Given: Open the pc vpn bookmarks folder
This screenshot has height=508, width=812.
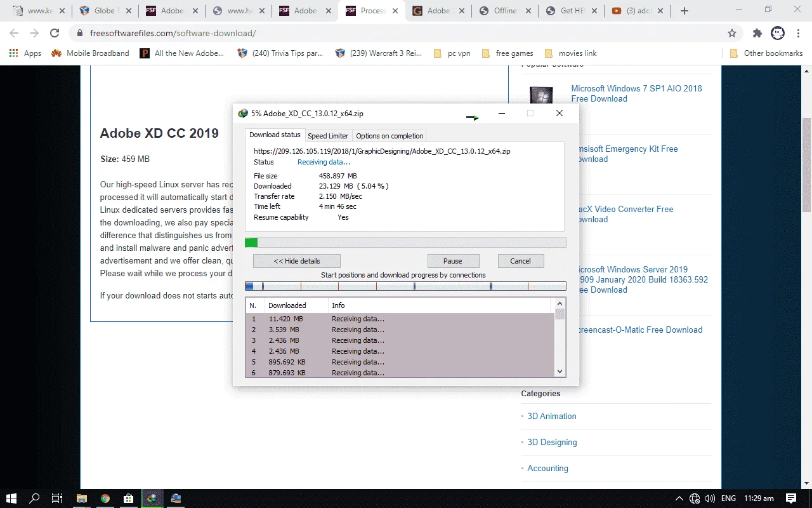Looking at the screenshot, I should click(x=452, y=53).
